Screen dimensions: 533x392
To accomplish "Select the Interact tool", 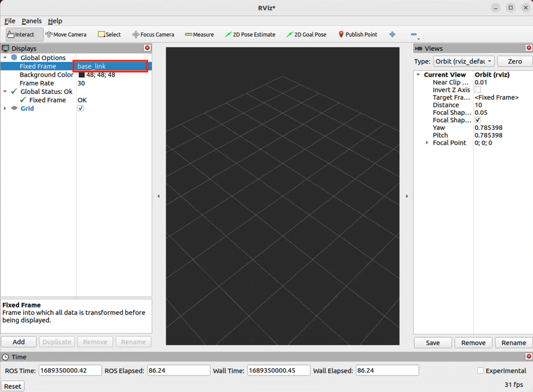I will [x=24, y=34].
